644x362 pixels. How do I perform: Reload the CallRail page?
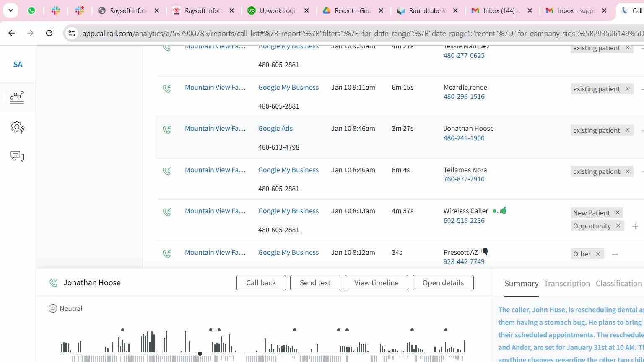coord(49,33)
